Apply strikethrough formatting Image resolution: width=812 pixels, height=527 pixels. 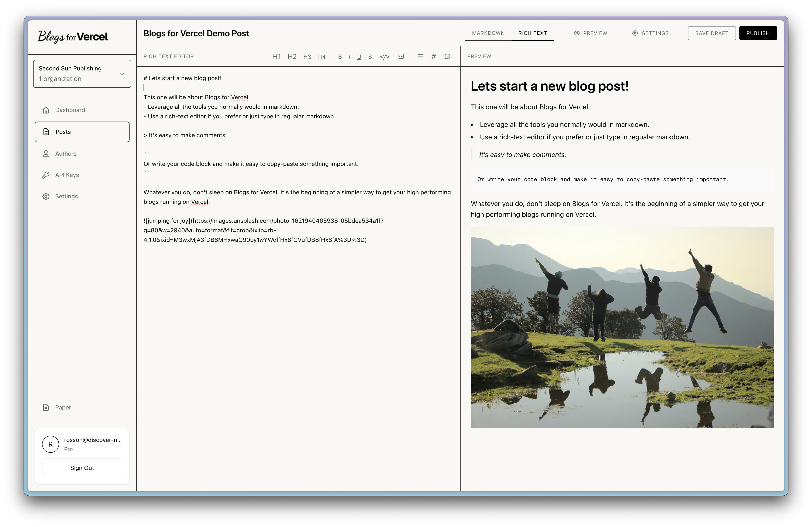370,56
